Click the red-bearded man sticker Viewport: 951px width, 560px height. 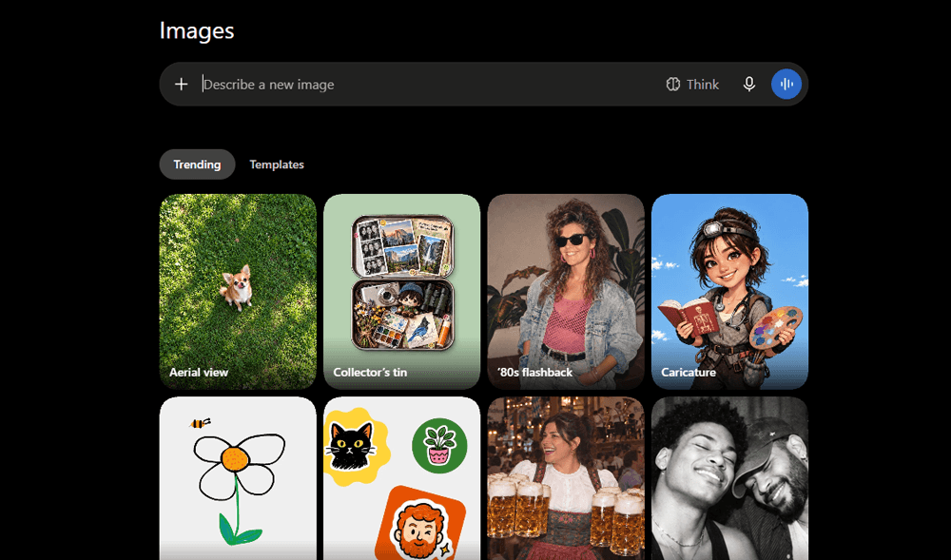point(421,524)
